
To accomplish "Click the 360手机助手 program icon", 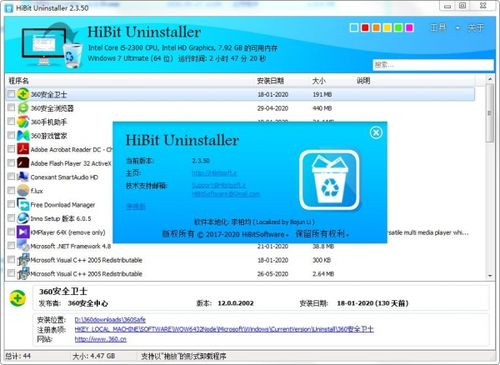I will [x=23, y=122].
